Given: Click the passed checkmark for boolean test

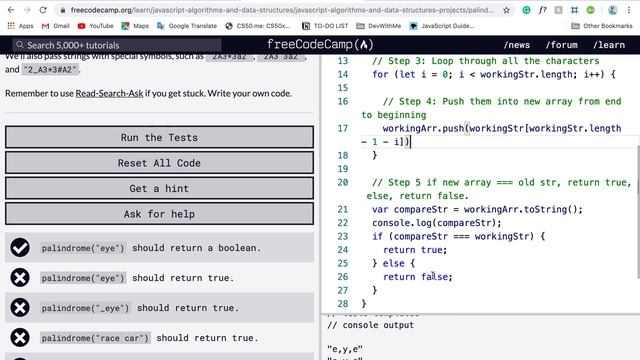Looking at the screenshot, I should [x=20, y=248].
